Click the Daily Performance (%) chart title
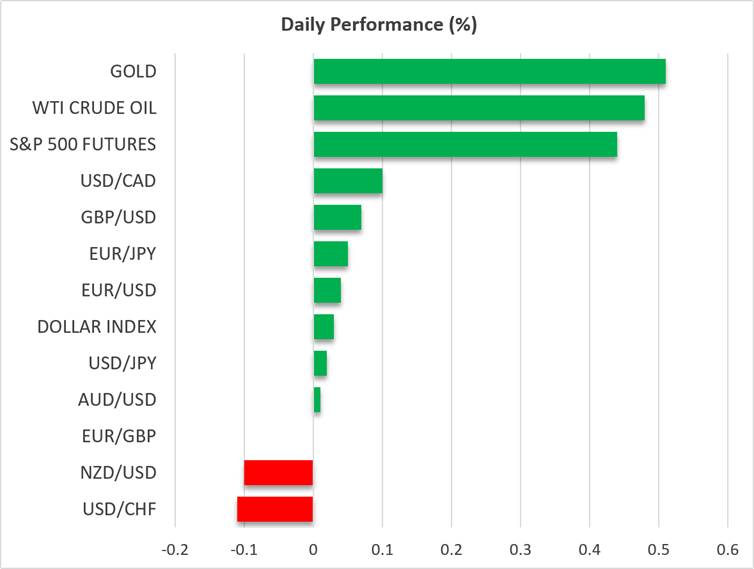 (x=379, y=25)
